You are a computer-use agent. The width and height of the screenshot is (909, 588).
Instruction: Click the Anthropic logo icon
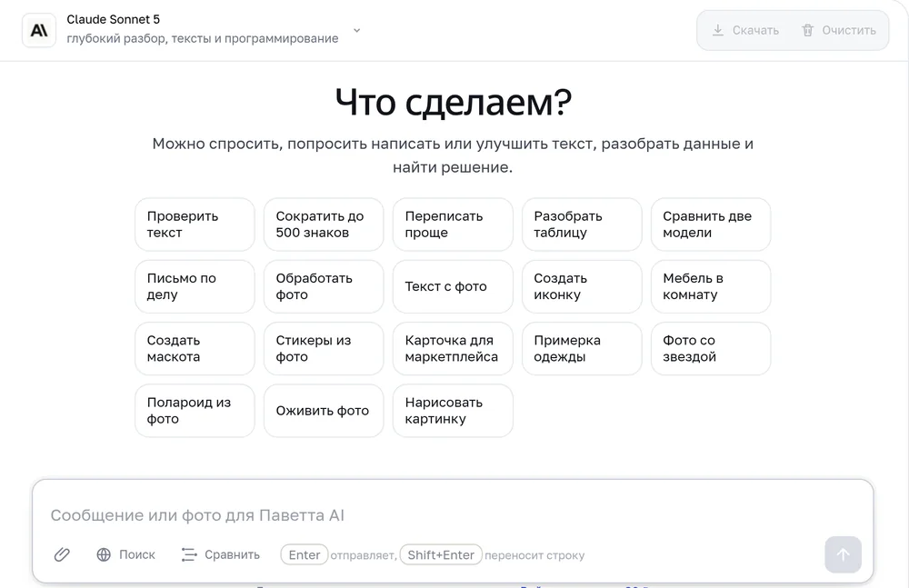pyautogui.click(x=39, y=30)
